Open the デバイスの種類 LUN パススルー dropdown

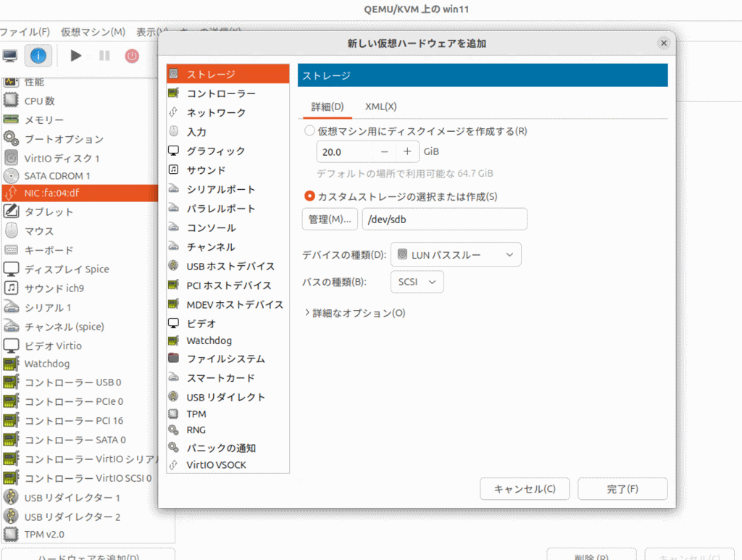click(456, 254)
